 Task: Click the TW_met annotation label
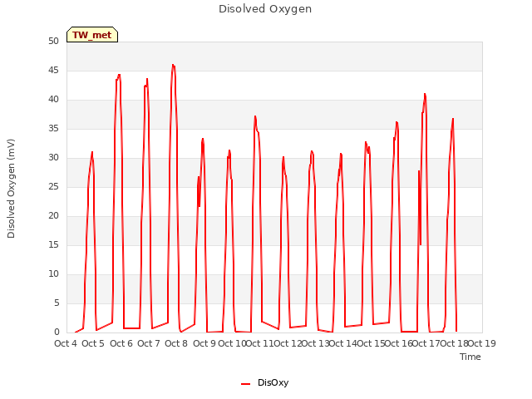click(92, 35)
